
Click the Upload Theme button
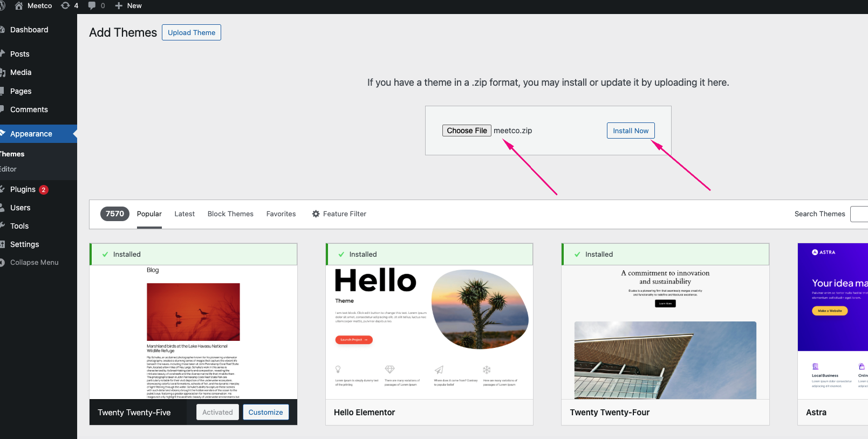pyautogui.click(x=192, y=32)
